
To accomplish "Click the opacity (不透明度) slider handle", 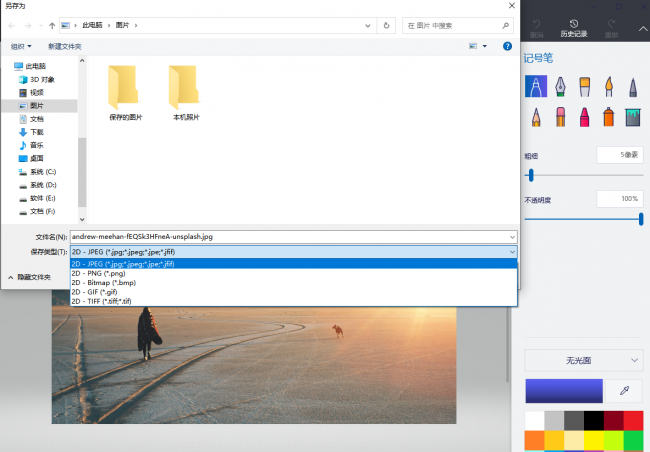I will (x=641, y=219).
